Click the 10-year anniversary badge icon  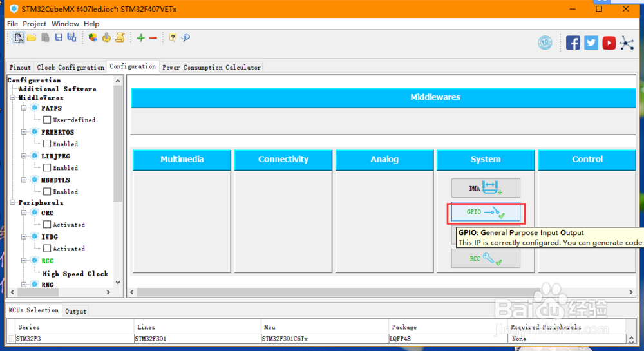(x=545, y=43)
